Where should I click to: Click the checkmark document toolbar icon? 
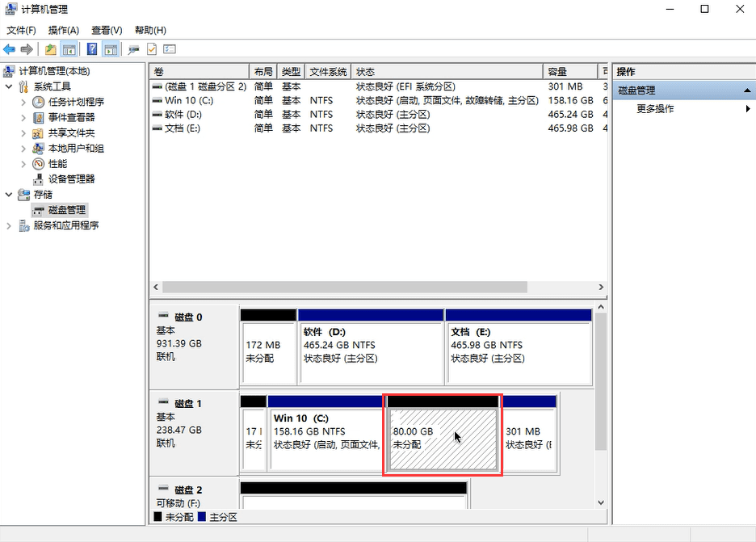point(152,49)
